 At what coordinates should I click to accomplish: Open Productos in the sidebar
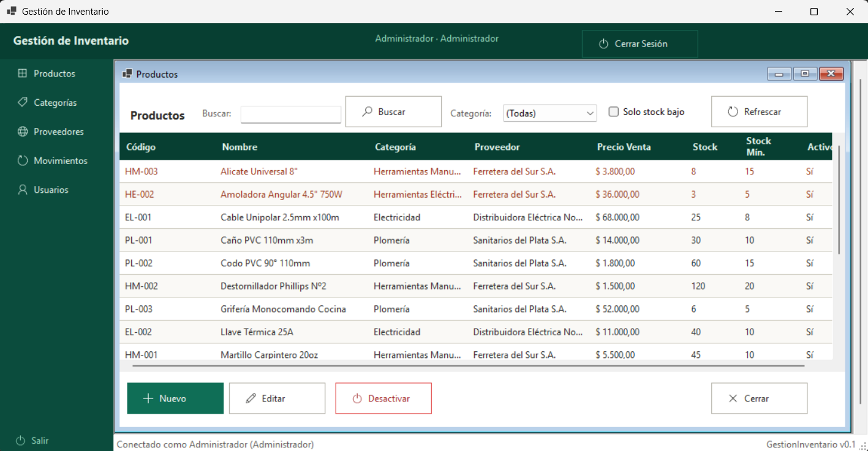click(x=55, y=73)
